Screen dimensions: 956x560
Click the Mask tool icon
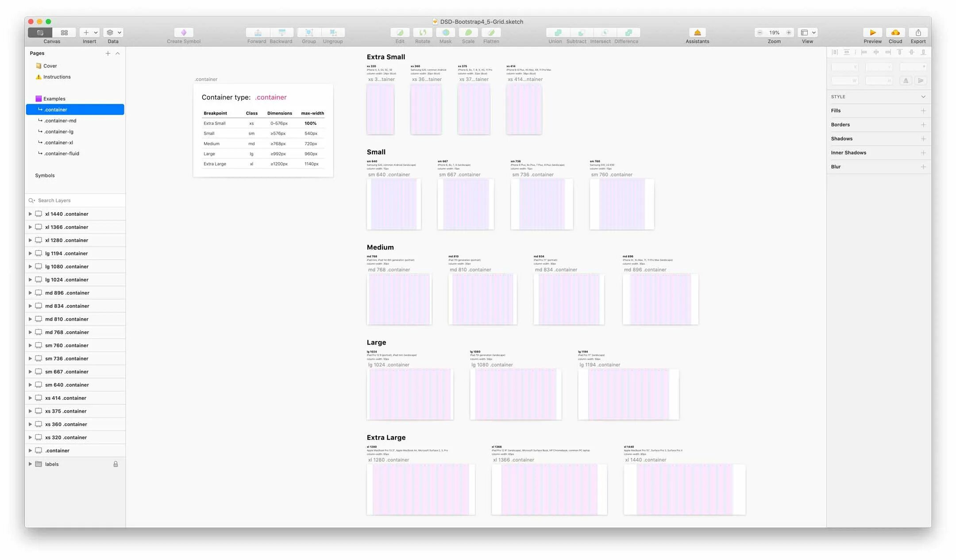(x=445, y=33)
